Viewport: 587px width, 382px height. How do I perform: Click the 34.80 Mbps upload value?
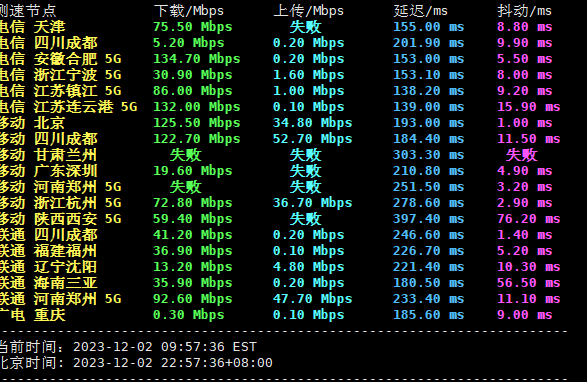[x=313, y=123]
